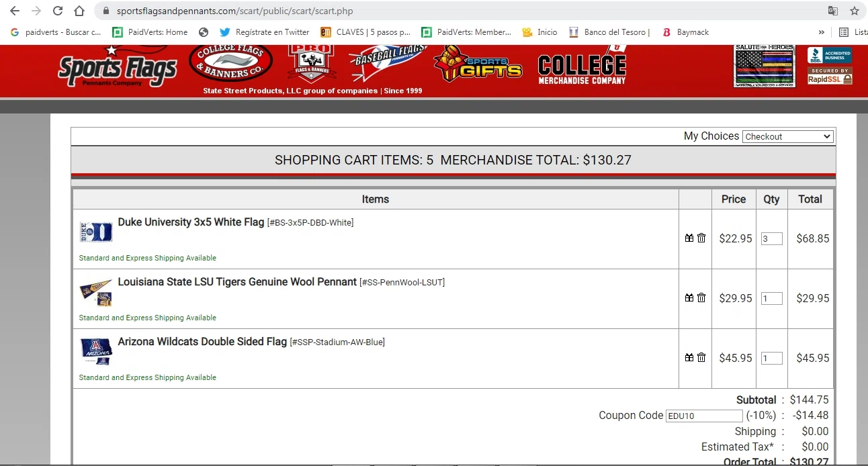Click the Salute Our Heroes badge
Image resolution: width=868 pixels, height=466 pixels.
coord(765,66)
